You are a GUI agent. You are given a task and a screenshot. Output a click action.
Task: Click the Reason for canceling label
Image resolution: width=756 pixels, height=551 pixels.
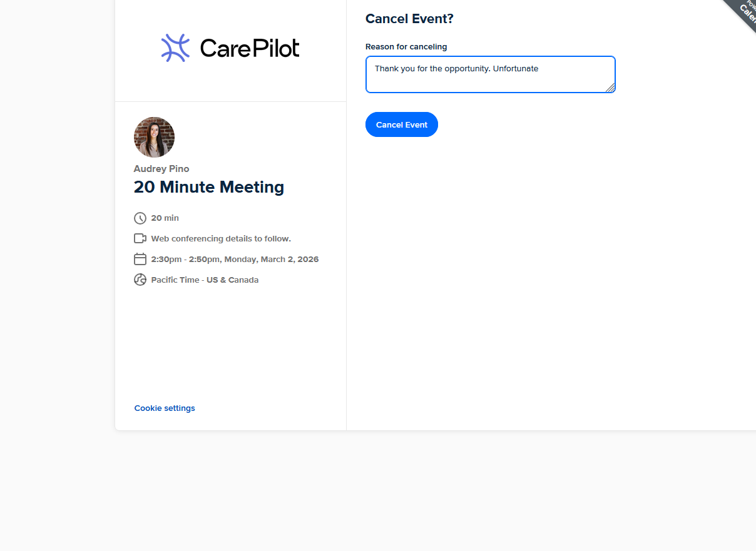click(406, 47)
